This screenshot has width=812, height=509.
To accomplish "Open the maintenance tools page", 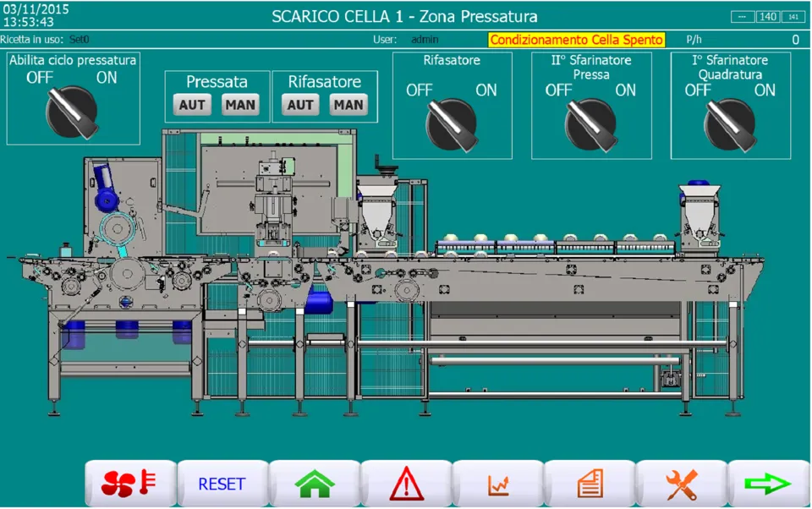I will [x=682, y=484].
